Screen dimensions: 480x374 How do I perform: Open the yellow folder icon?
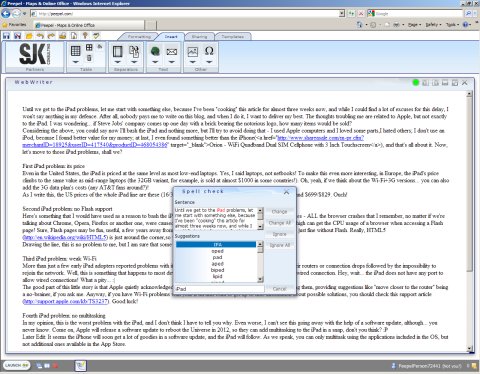click(29, 36)
